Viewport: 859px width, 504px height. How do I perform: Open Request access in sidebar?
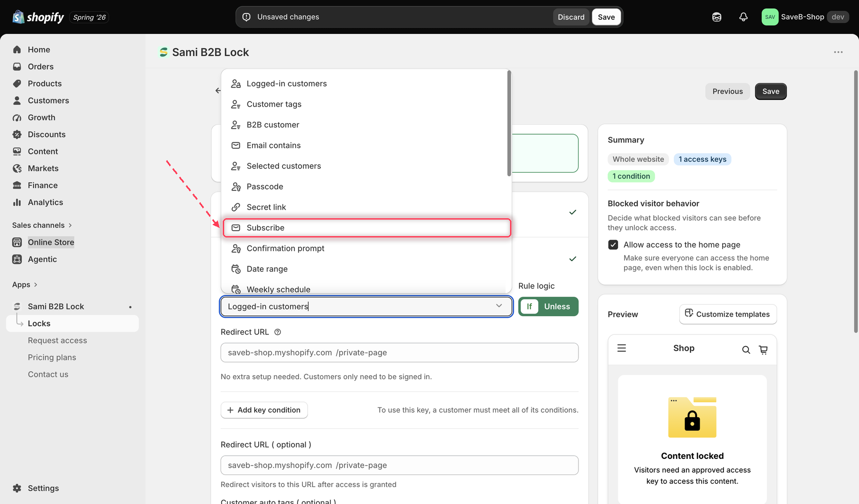click(57, 340)
